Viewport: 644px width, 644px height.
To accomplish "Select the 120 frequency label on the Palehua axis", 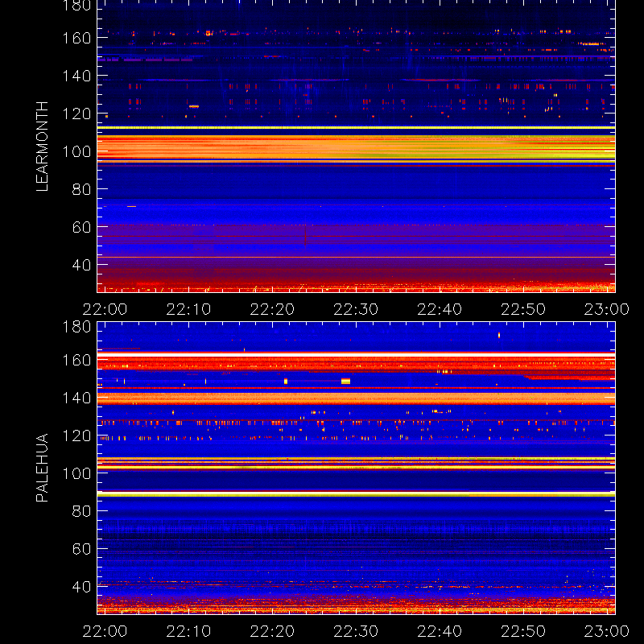I will click(x=76, y=436).
